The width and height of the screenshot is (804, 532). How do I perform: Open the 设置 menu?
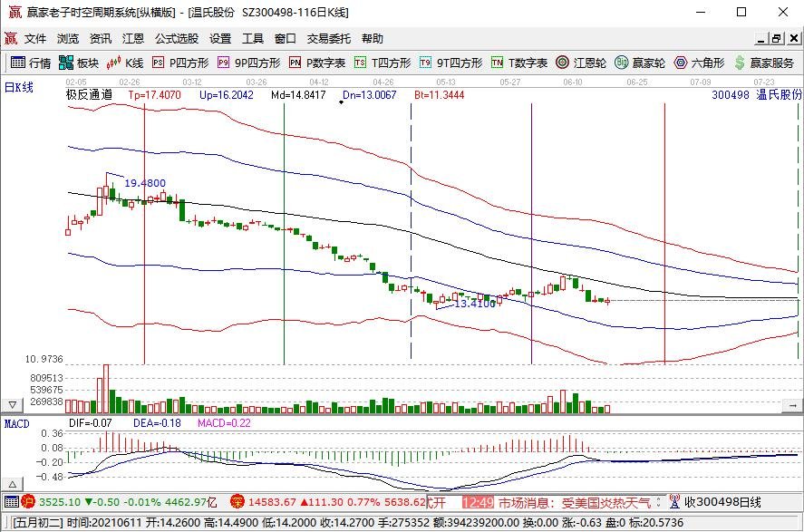(x=220, y=38)
